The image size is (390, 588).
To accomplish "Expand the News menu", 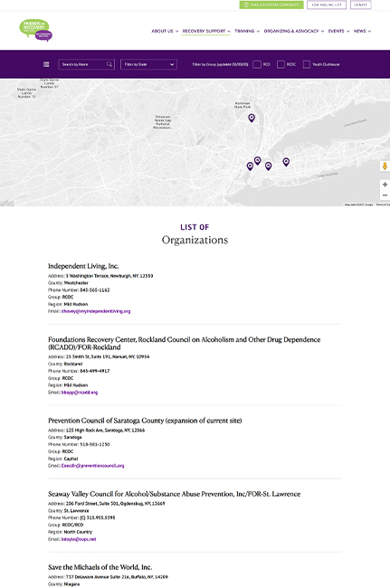I will pos(362,31).
